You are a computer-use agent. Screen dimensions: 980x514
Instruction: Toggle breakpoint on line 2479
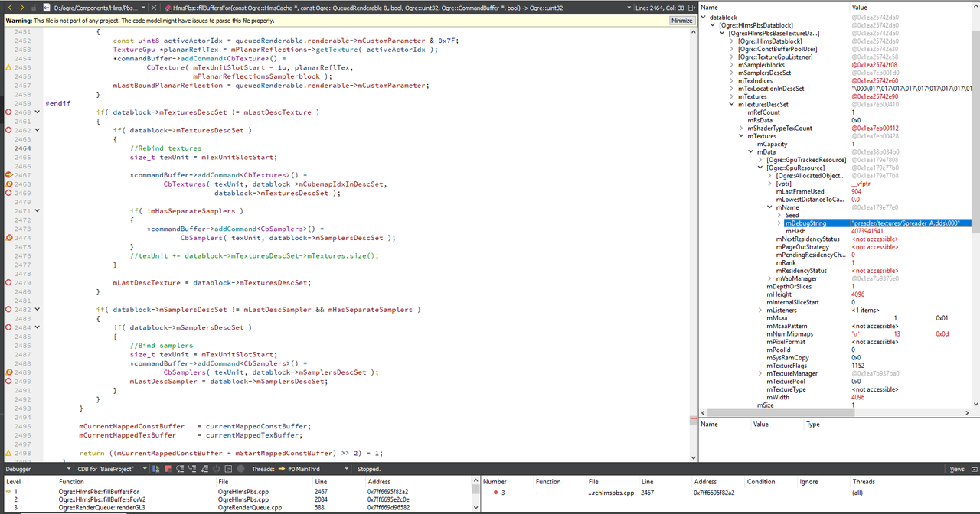point(8,283)
